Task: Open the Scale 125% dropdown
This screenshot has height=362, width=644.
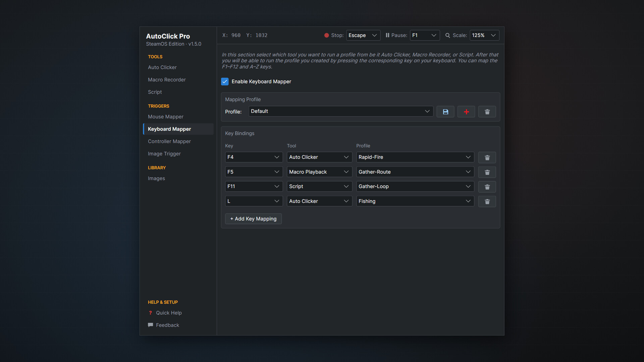Action: tap(484, 35)
